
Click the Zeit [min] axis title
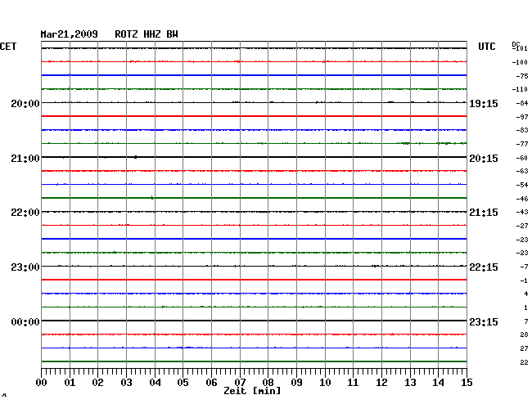click(252, 391)
